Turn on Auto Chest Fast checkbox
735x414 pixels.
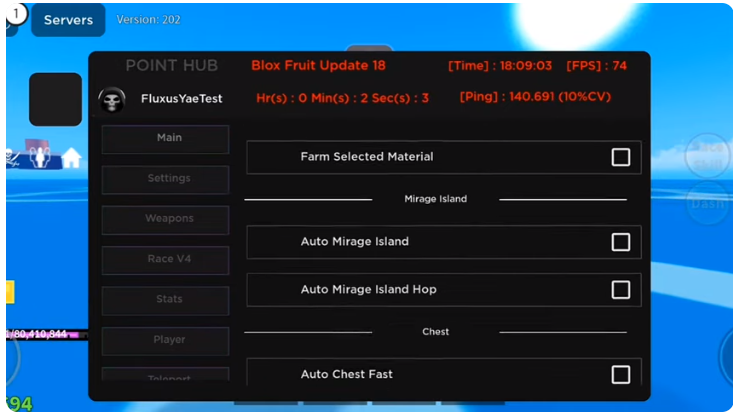pos(621,375)
